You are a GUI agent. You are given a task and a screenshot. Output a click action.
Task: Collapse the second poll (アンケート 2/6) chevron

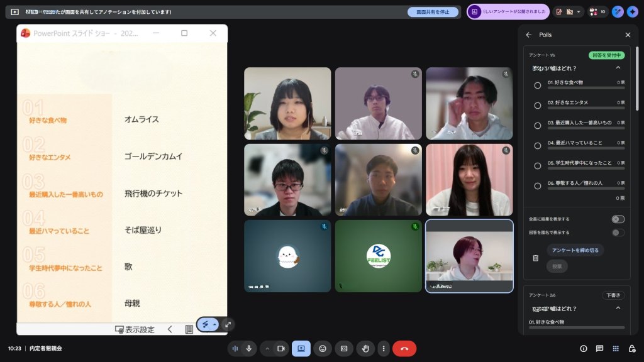click(x=618, y=309)
